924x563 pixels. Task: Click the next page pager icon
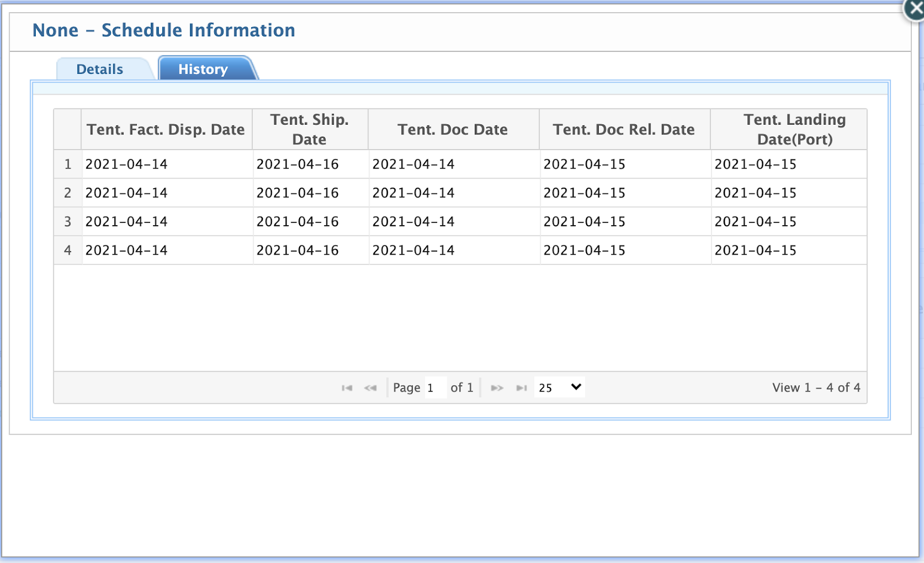click(x=497, y=388)
